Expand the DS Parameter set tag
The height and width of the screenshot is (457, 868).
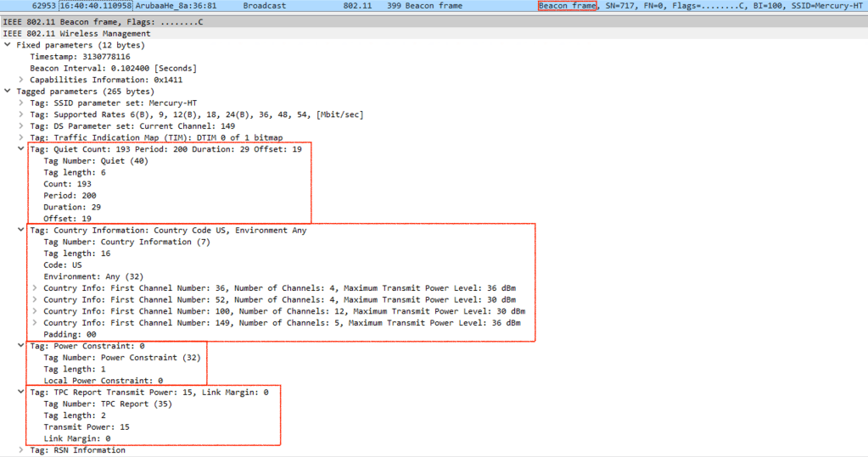coord(21,125)
